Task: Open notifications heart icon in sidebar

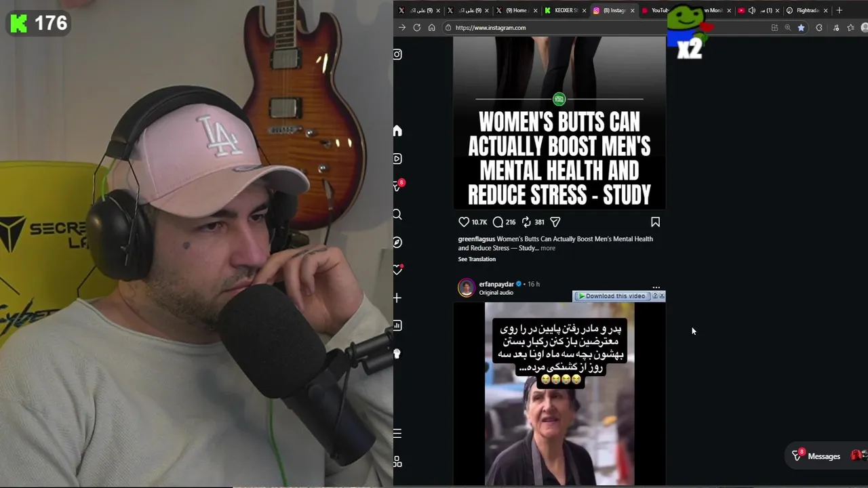Action: point(397,270)
